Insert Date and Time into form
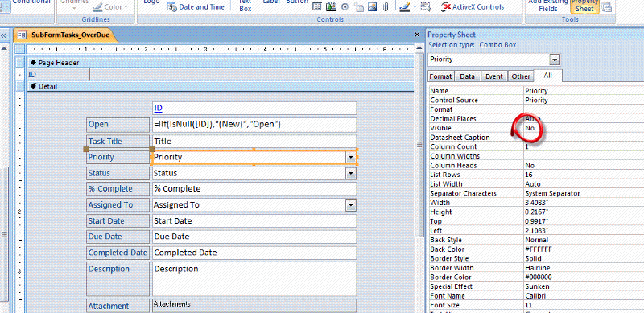Image resolution: width=644 pixels, height=313 pixels. tap(196, 6)
